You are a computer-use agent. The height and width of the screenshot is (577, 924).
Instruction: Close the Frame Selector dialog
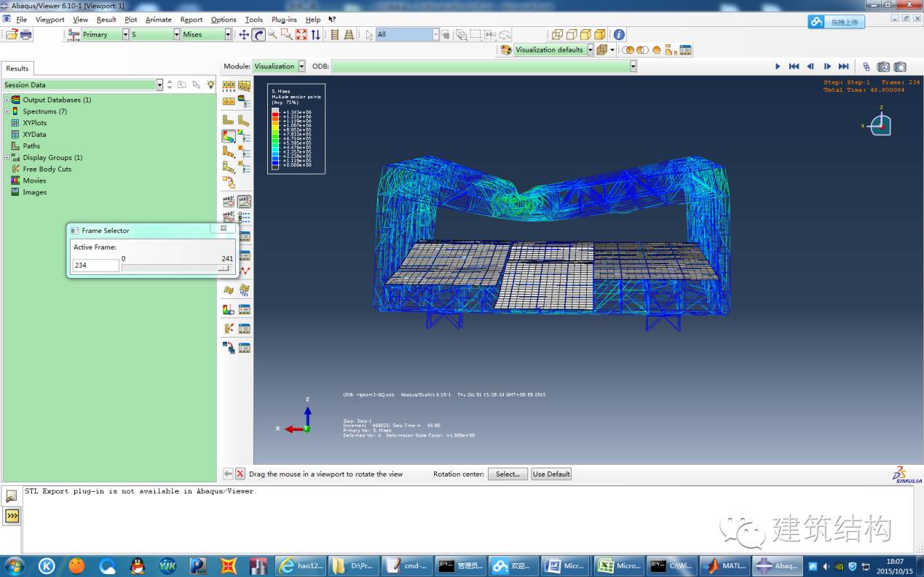click(x=224, y=229)
